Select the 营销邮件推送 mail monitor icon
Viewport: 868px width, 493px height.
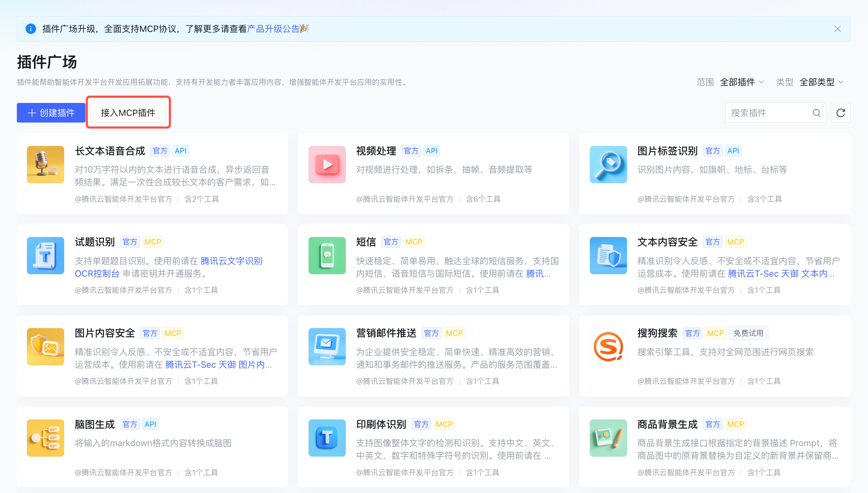pyautogui.click(x=327, y=346)
